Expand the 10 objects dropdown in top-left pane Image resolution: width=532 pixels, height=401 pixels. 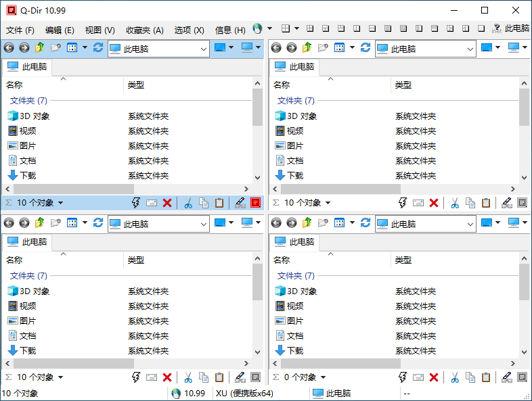coord(60,203)
